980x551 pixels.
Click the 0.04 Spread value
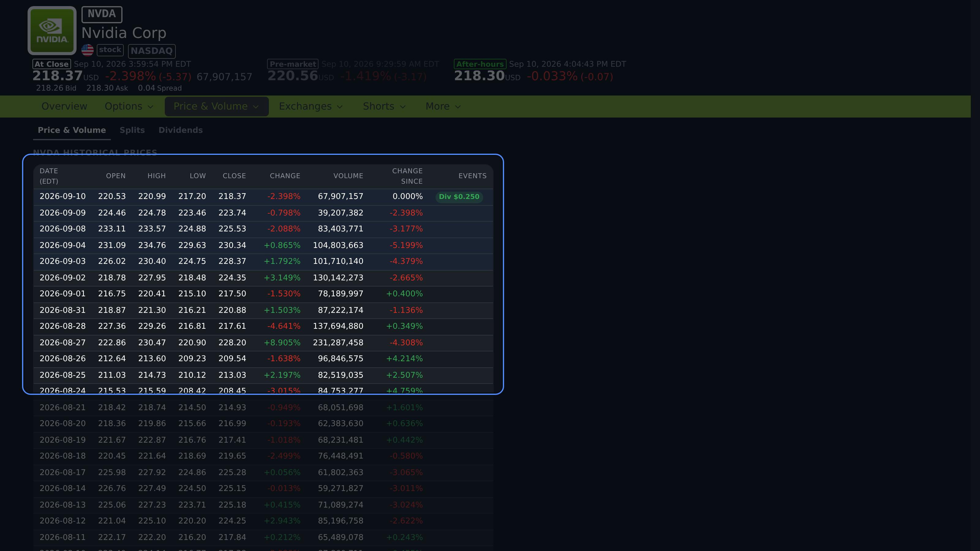tap(160, 88)
